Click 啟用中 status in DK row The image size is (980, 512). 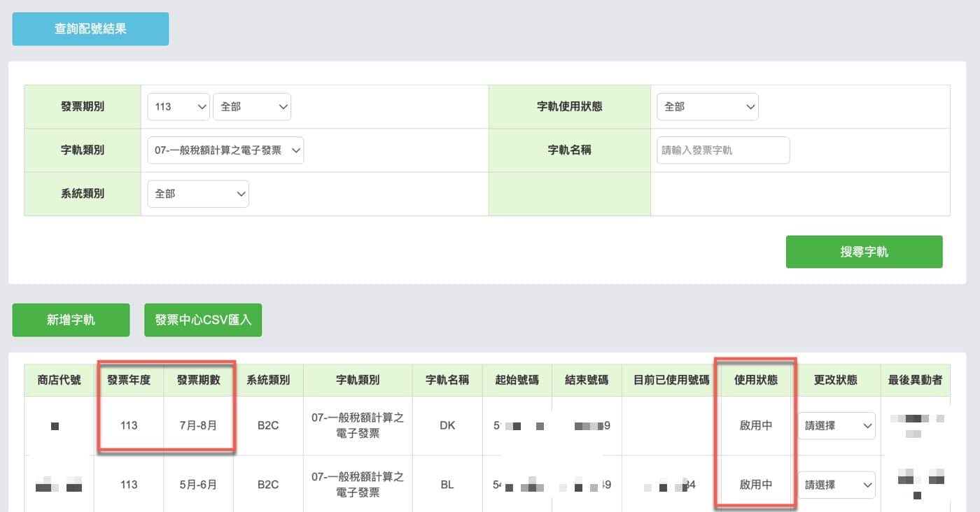pyautogui.click(x=756, y=425)
